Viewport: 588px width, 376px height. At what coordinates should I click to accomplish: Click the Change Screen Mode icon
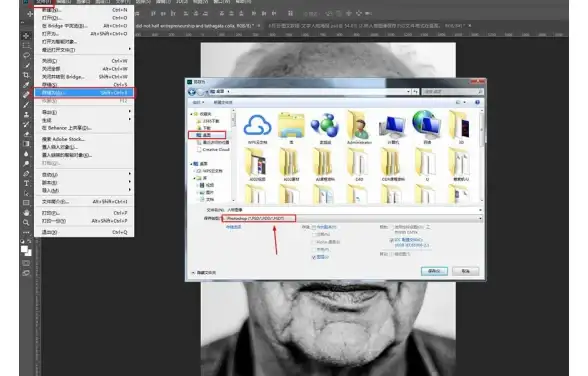26,273
